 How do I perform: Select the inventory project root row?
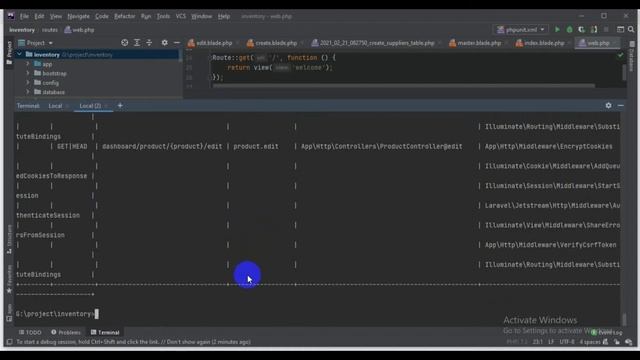tap(97, 54)
